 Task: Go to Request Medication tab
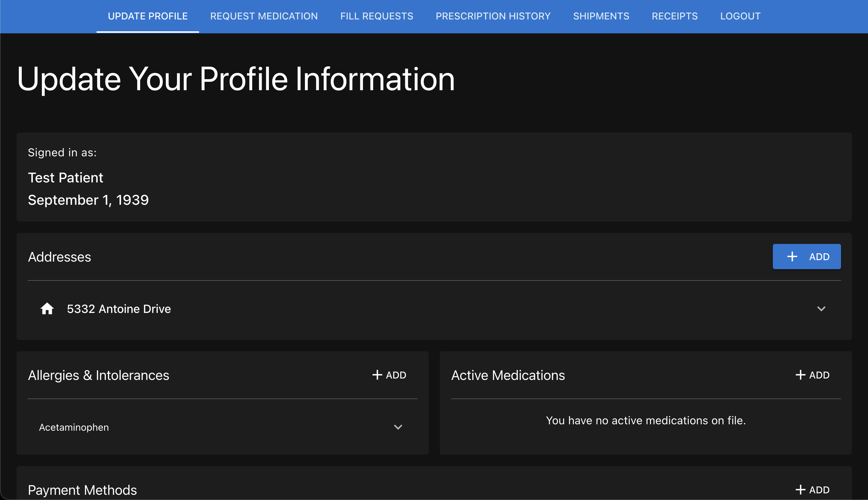click(x=264, y=16)
